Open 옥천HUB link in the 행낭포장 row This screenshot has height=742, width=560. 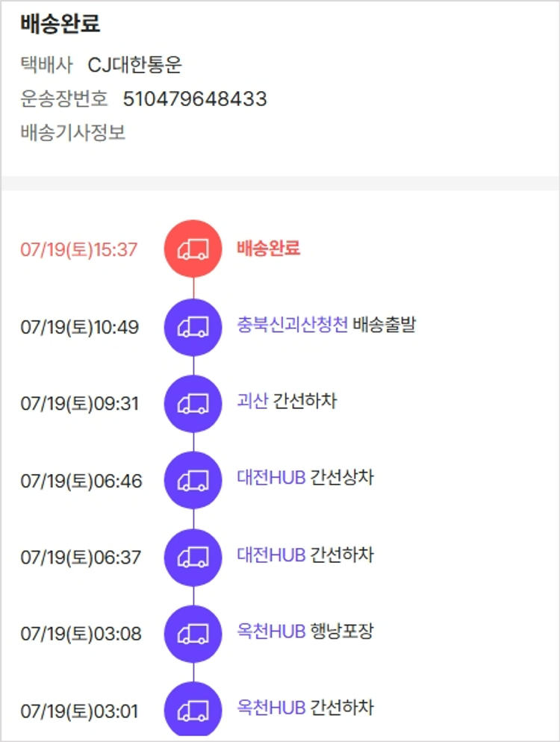coord(271,632)
